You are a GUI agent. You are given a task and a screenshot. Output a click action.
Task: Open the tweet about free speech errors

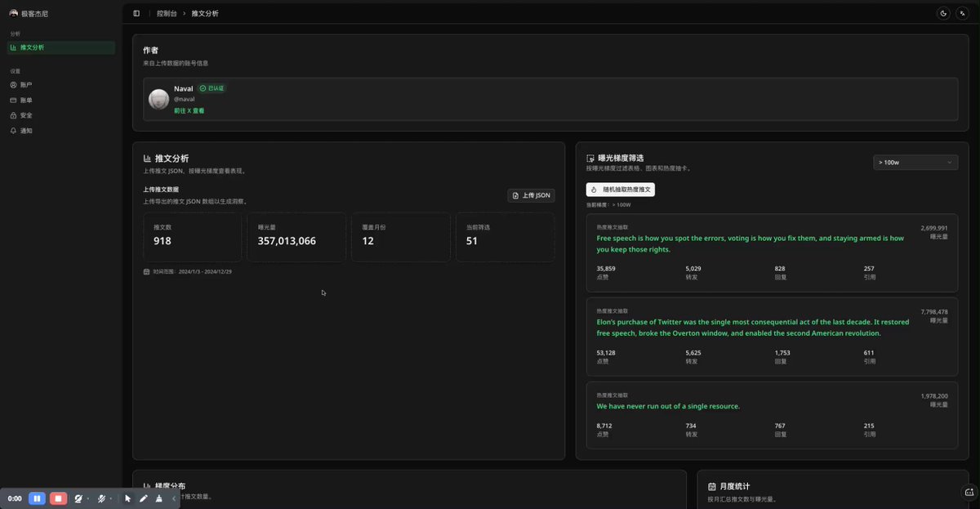[750, 243]
